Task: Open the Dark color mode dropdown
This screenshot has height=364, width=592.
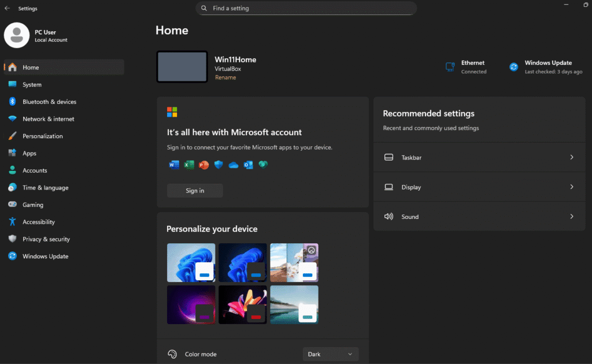Action: pyautogui.click(x=330, y=354)
